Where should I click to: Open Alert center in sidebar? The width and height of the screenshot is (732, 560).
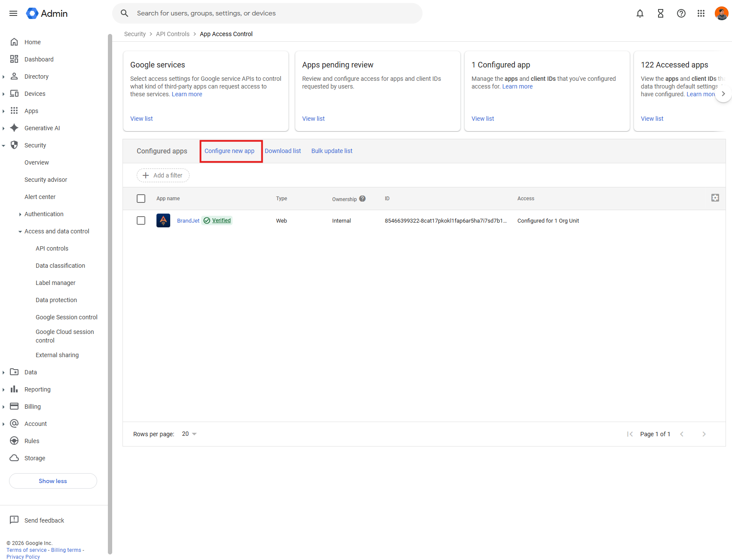click(40, 197)
